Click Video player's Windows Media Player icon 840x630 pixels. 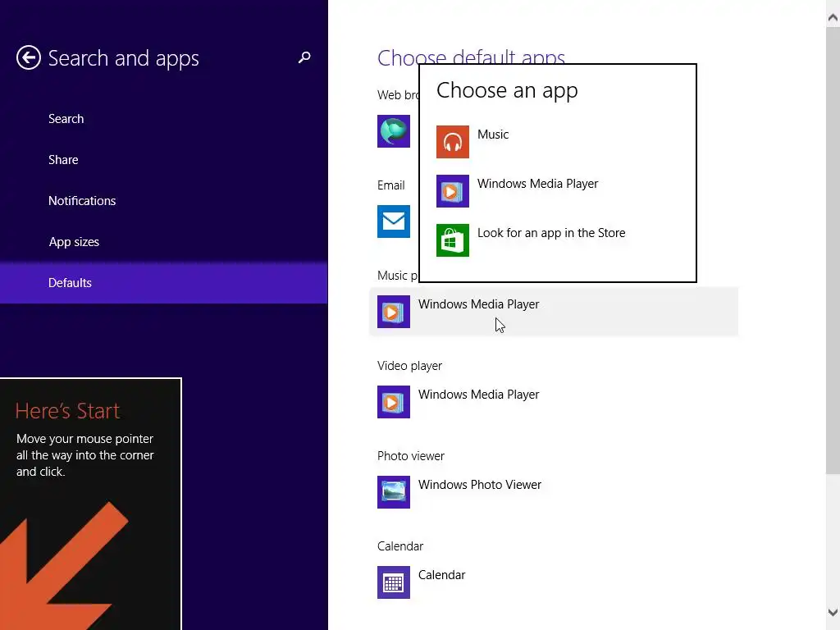click(393, 402)
